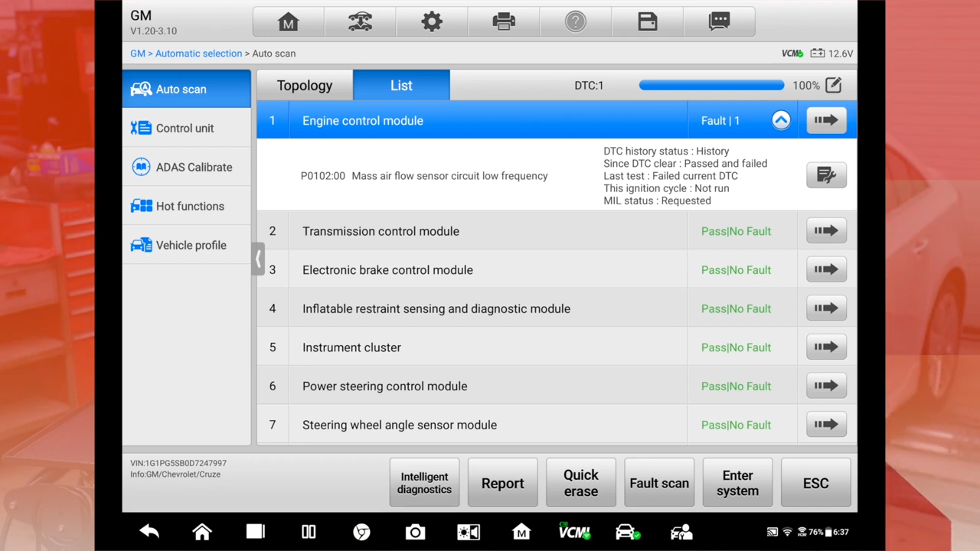Viewport: 980px width, 551px height.
Task: Switch to the Topology tab
Action: pos(305,85)
